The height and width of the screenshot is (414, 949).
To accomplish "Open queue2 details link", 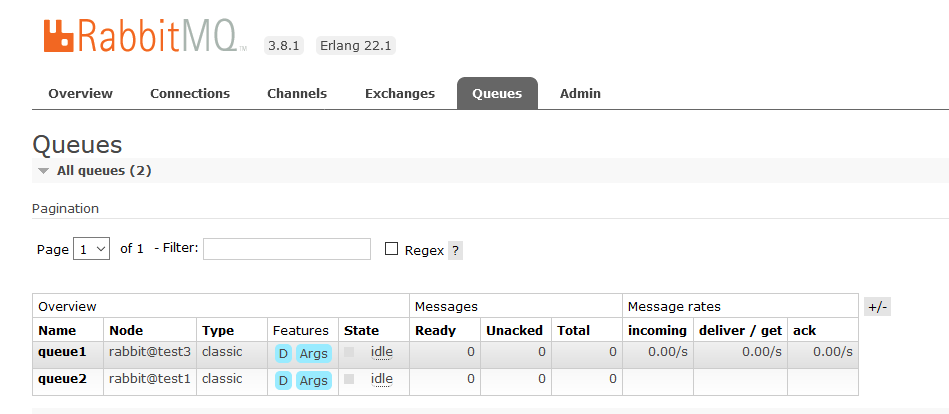I will tap(62, 378).
